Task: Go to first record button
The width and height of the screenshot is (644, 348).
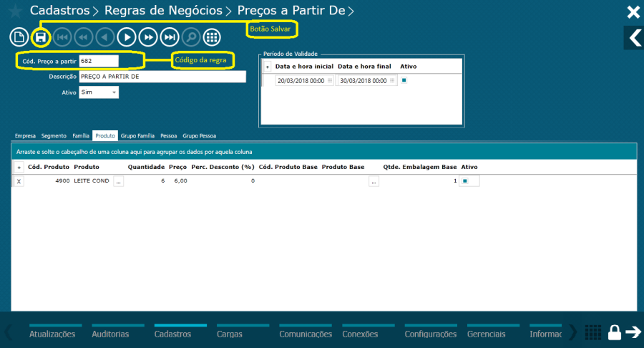Action: 62,37
